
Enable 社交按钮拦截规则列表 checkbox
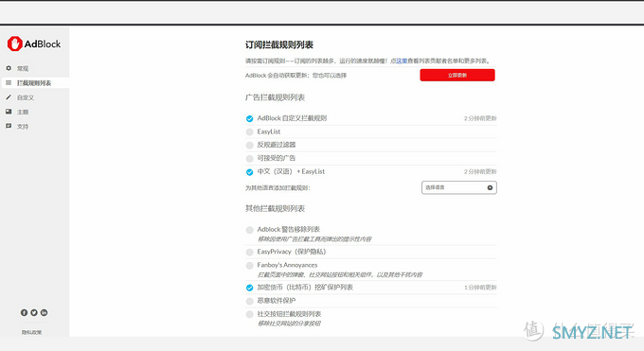pos(249,314)
